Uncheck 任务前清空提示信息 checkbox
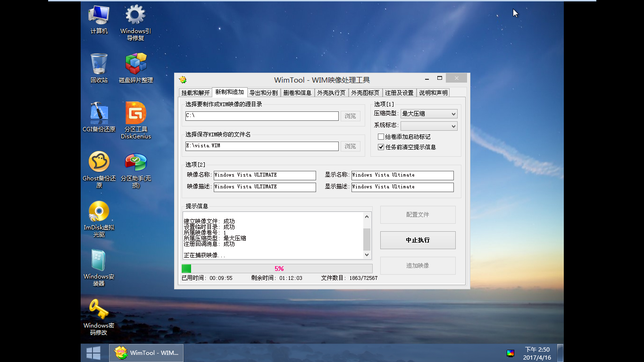This screenshot has width=644, height=362. pyautogui.click(x=381, y=147)
